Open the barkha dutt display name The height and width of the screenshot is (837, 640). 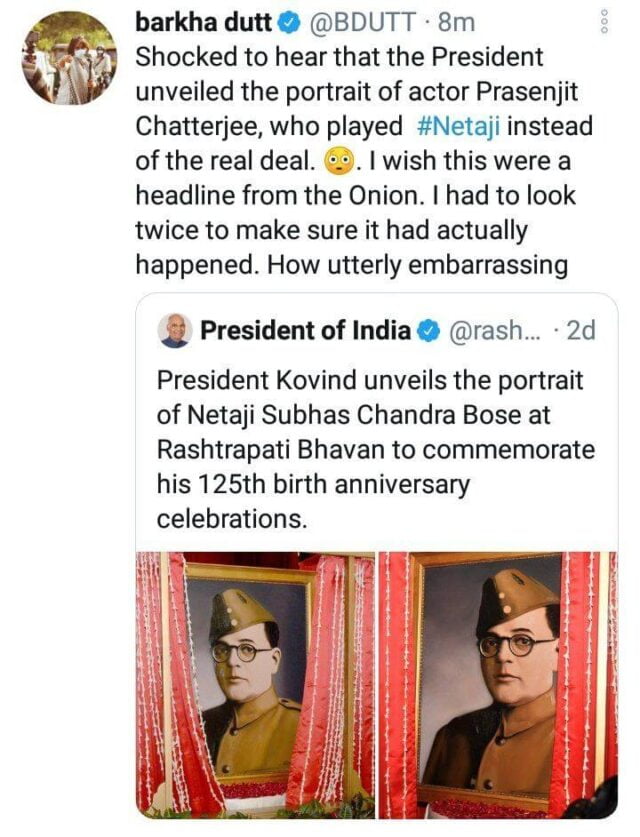pyautogui.click(x=196, y=21)
